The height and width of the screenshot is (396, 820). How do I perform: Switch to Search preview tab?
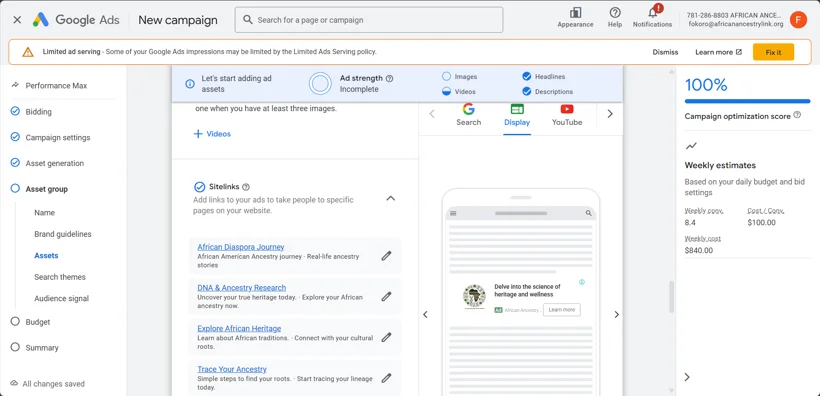tap(468, 115)
